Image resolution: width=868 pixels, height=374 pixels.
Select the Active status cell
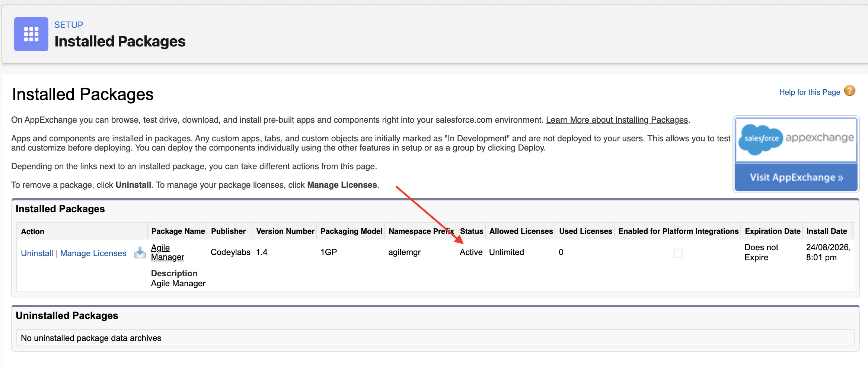tap(471, 252)
